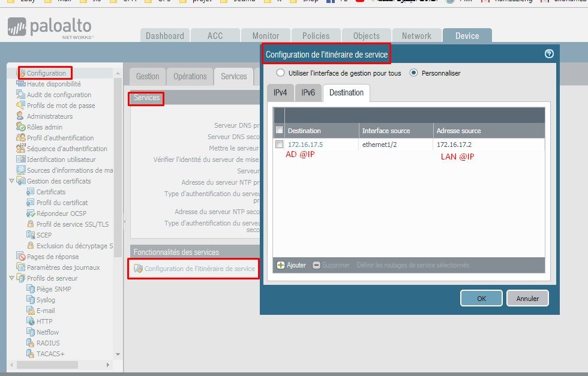Click the Séquence d'authentification icon
This screenshot has width=588, height=376.
pos(21,149)
